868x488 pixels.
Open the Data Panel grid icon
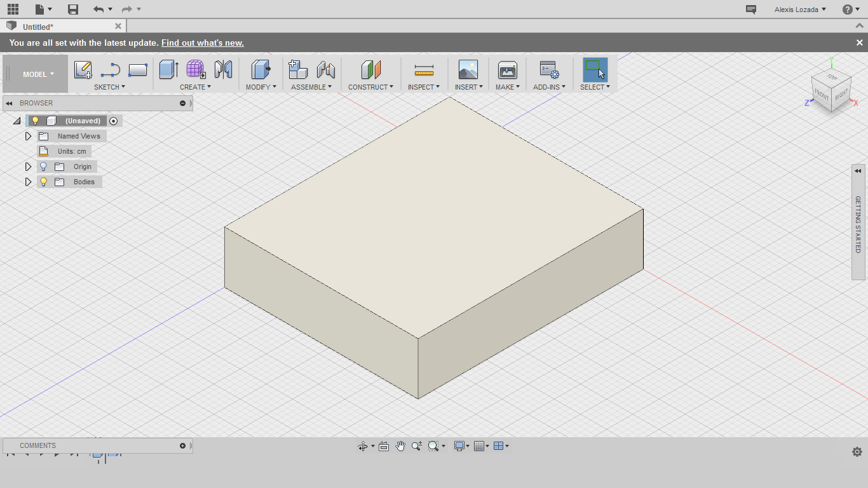click(x=13, y=9)
